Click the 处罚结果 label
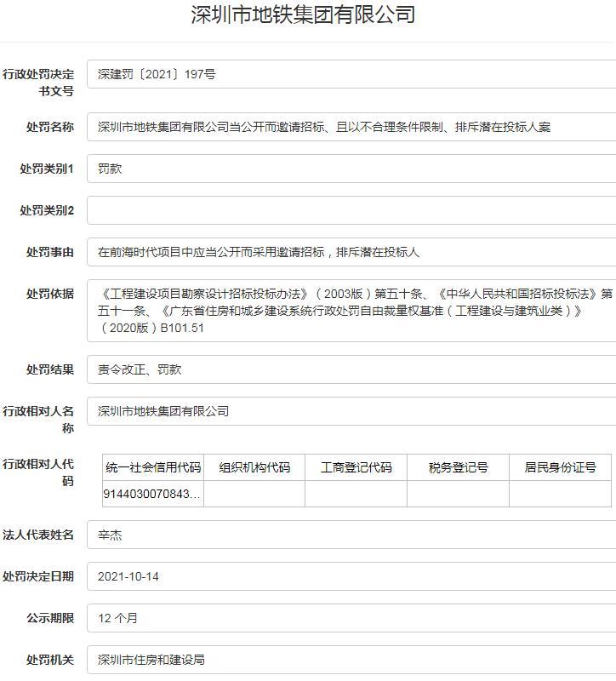 tap(50, 369)
